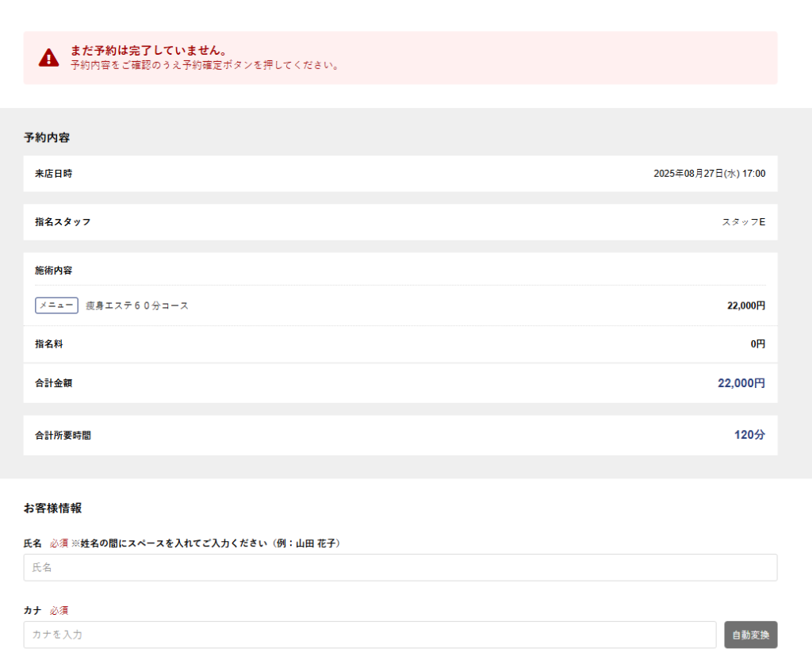Click the 必須 marker next to カナ
The width and height of the screenshot is (812, 668).
pyautogui.click(x=59, y=610)
